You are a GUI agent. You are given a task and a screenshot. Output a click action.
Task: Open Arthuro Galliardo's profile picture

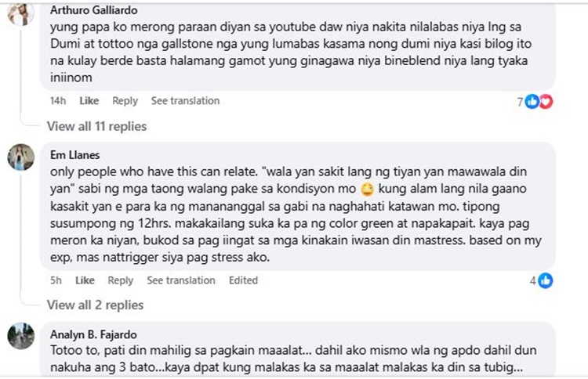(20, 14)
